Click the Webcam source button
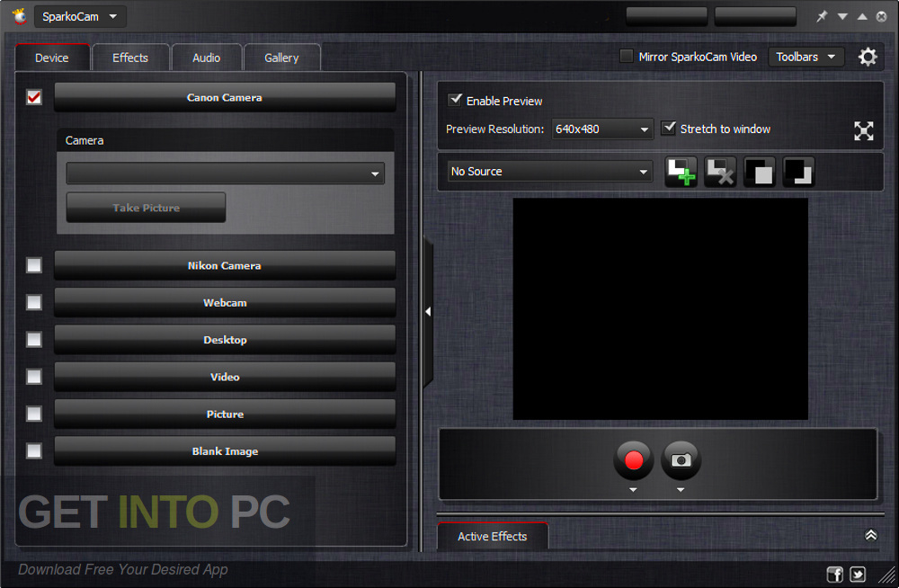 (225, 302)
